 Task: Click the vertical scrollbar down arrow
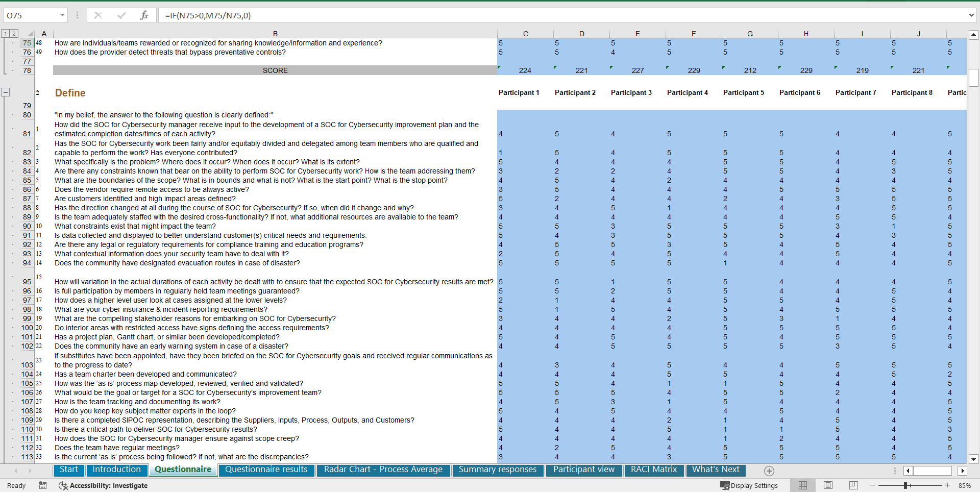[x=973, y=459]
